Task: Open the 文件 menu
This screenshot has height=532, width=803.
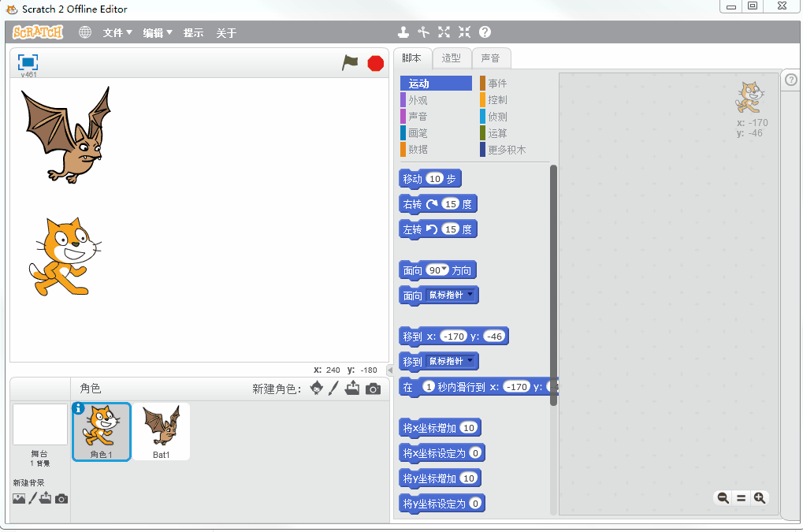Action: [x=117, y=33]
